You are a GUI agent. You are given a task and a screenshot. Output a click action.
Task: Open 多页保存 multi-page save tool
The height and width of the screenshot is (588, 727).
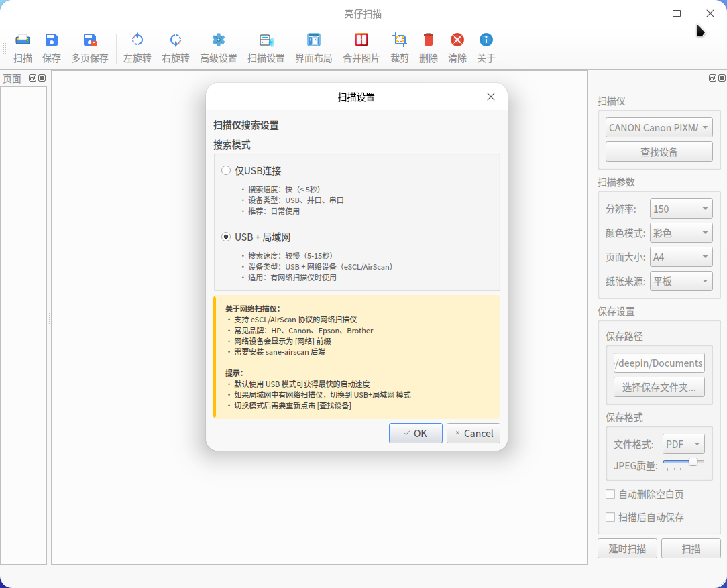tap(90, 40)
